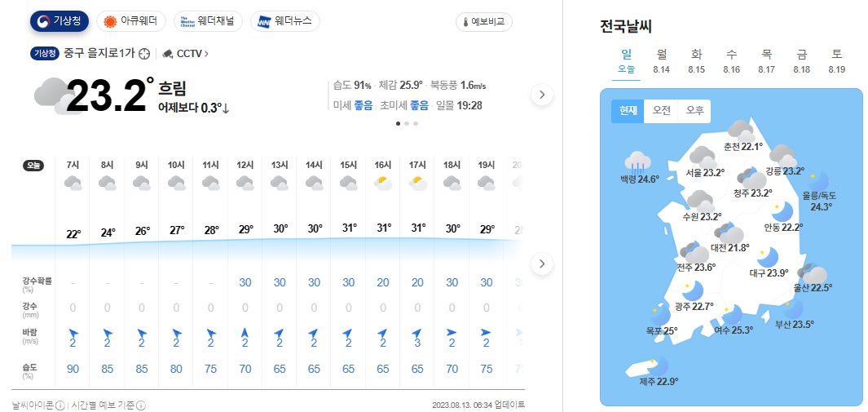Click the info icon beside 시간별 예보 기준
This screenshot has width=868, height=412.
140,405
